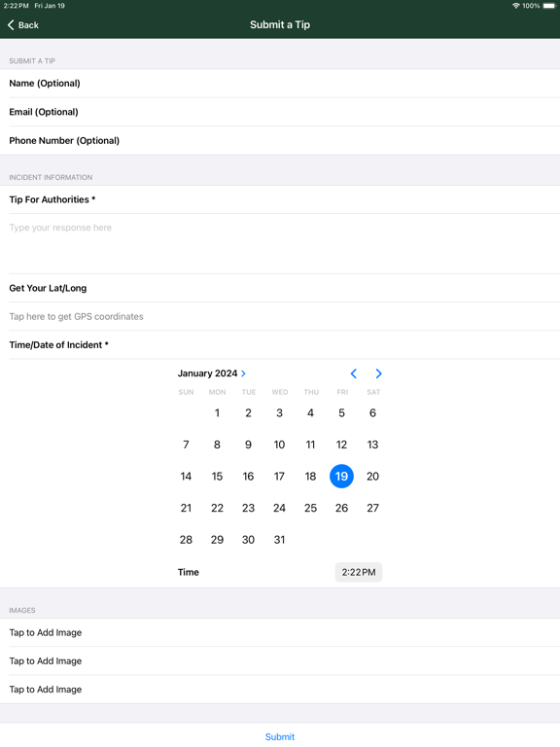Click the Tip For Authorities label

coord(52,199)
